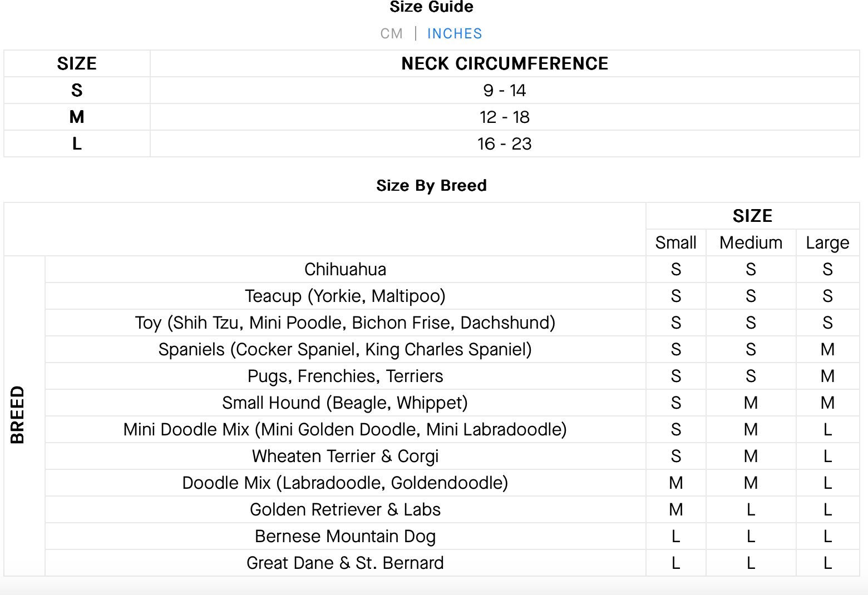
Task: Select the Small column header
Action: (675, 243)
